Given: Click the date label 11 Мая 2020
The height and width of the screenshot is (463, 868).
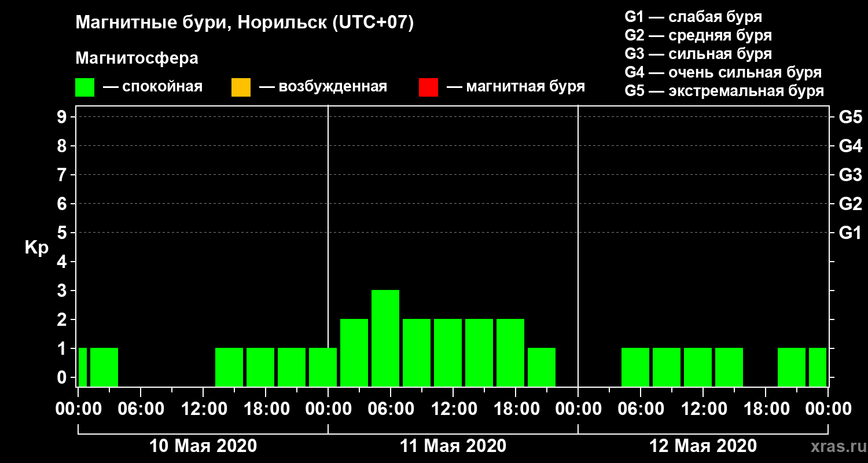Looking at the screenshot, I should (x=453, y=446).
